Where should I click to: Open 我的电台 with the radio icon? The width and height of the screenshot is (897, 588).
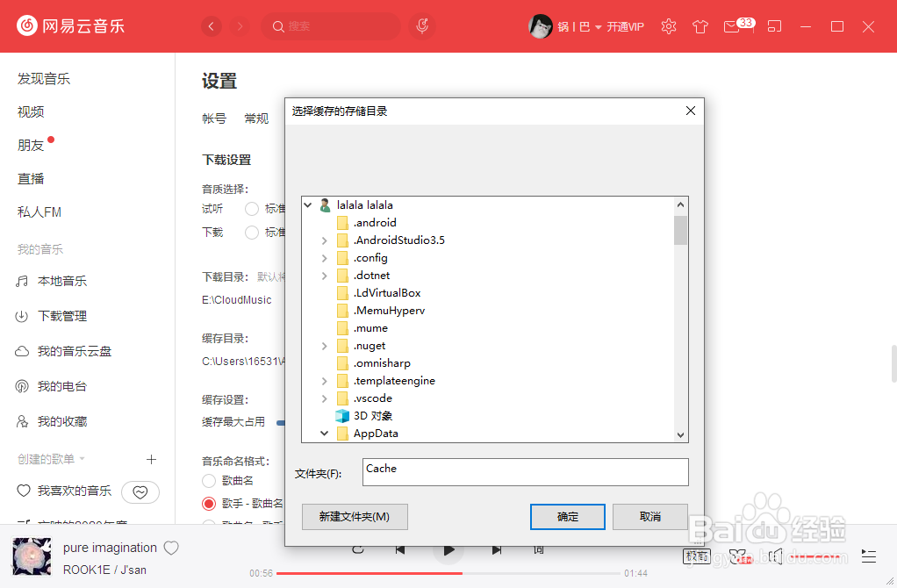(x=52, y=386)
